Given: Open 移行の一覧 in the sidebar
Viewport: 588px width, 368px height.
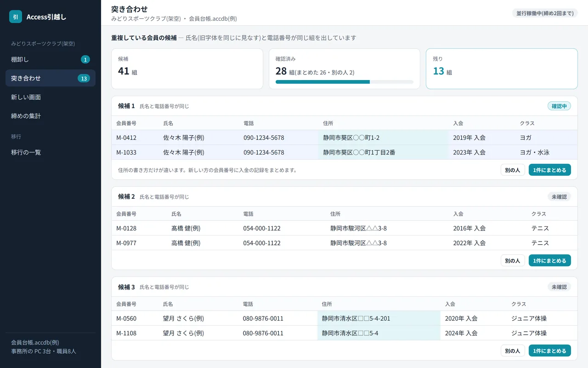Looking at the screenshot, I should (51, 152).
